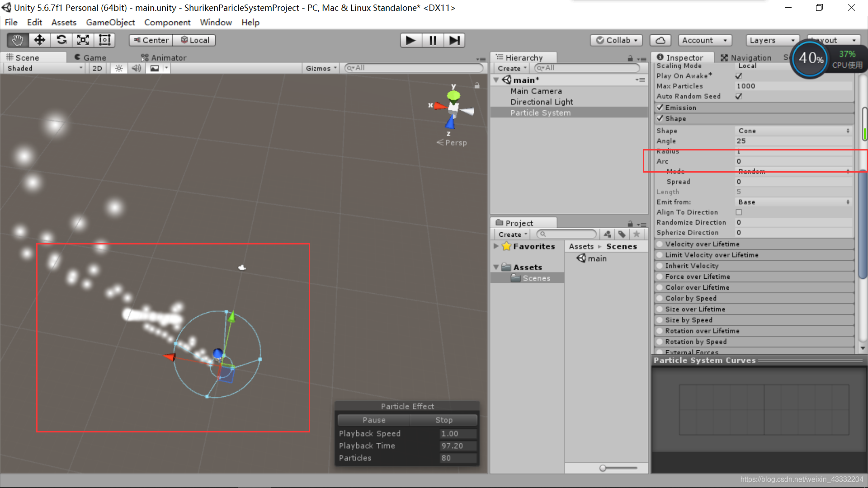Click the Hierarchy panel lock icon
The image size is (868, 488).
click(630, 58)
